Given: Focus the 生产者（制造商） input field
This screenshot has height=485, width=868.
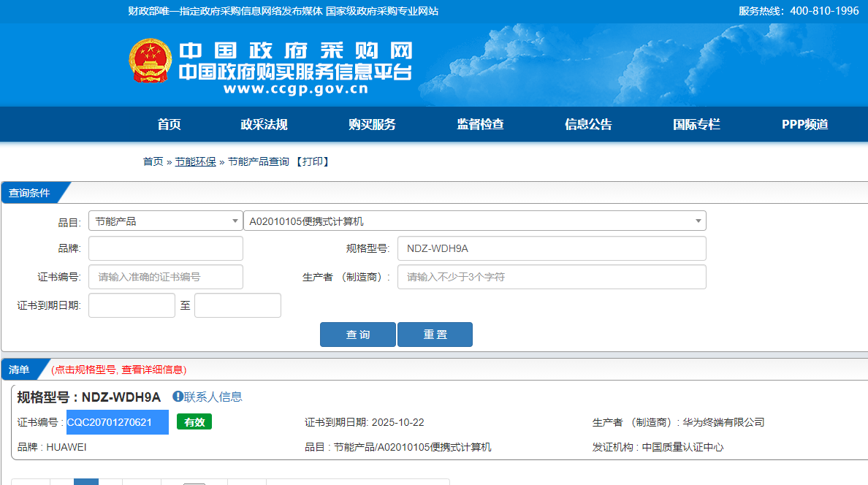Looking at the screenshot, I should [552, 277].
